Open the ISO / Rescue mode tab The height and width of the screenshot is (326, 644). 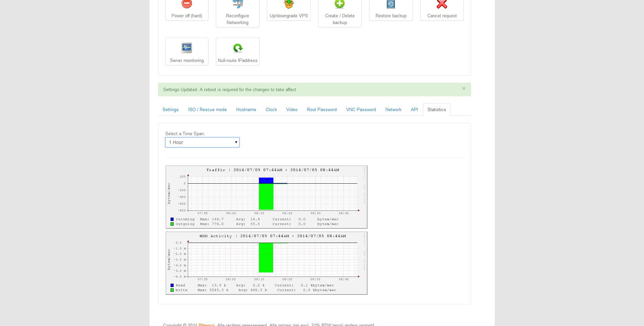(x=207, y=110)
